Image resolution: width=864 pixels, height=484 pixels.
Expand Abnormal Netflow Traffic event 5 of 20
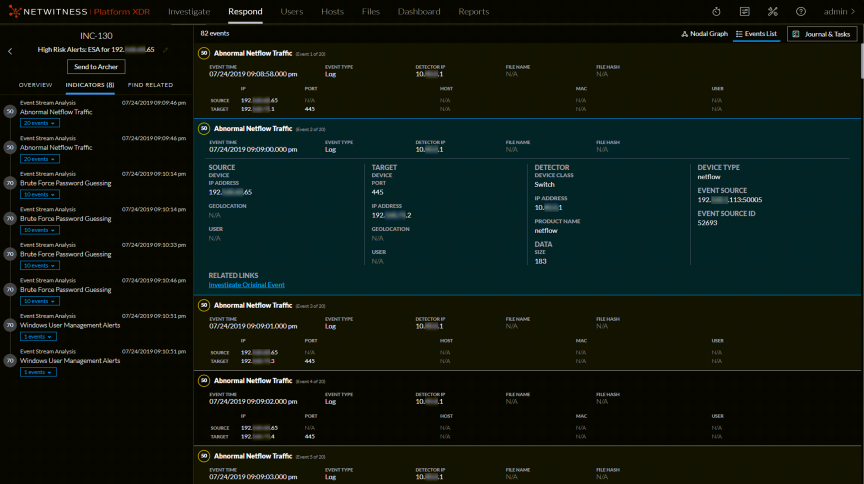click(x=253, y=456)
